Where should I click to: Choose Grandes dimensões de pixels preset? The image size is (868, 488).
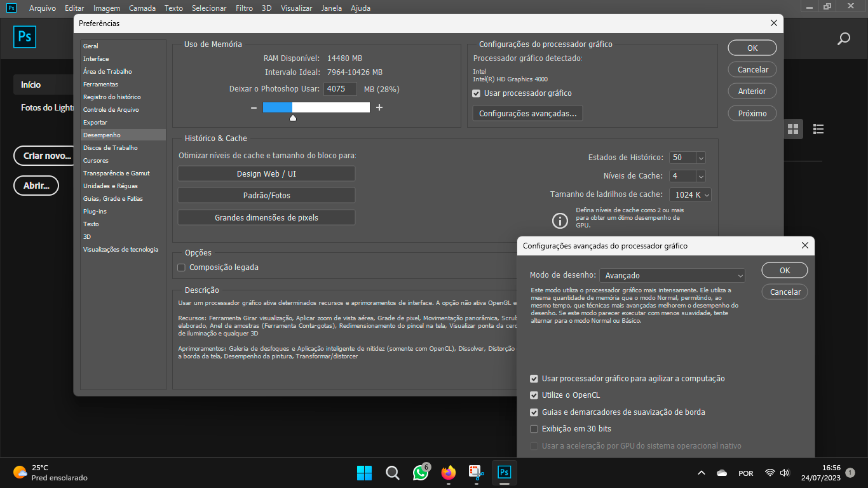pyautogui.click(x=266, y=217)
